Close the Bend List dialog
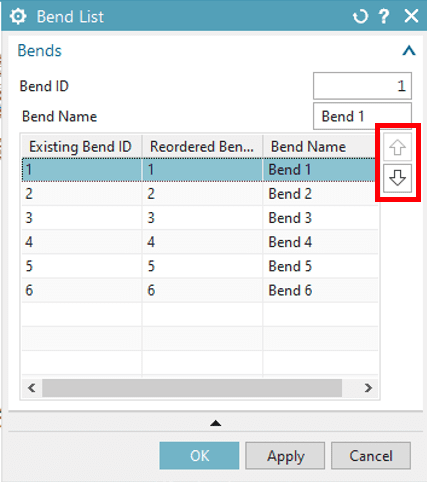427x482 pixels. click(x=411, y=16)
